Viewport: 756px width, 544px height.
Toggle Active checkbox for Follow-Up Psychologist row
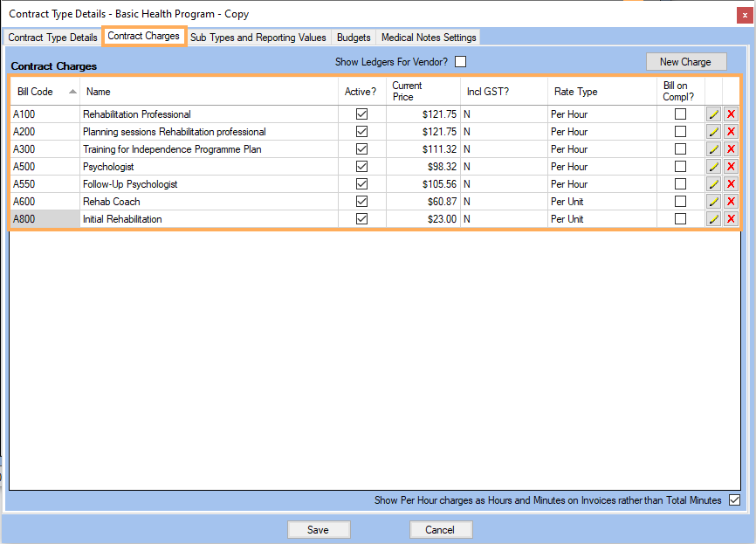[x=361, y=183]
